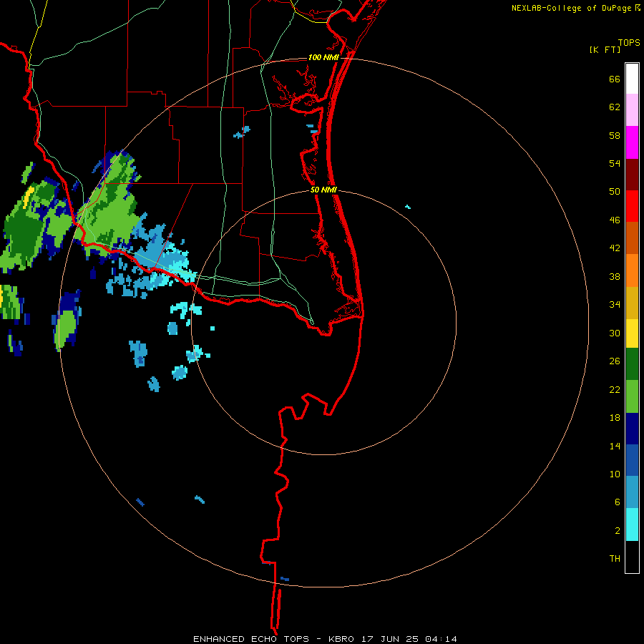Click the 38 legend value
Screen dimensions: 644x644
(x=615, y=276)
